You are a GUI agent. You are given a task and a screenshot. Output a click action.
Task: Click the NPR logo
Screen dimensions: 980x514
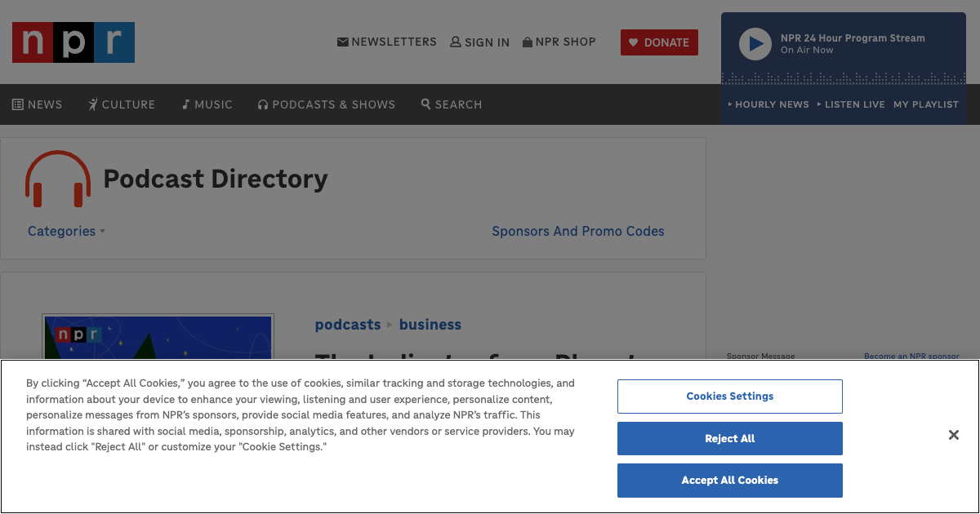pos(73,42)
